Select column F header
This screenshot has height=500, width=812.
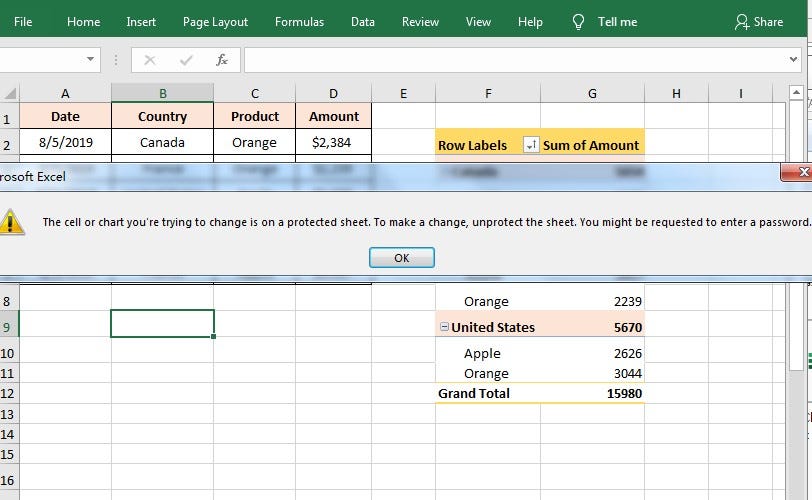(488, 93)
